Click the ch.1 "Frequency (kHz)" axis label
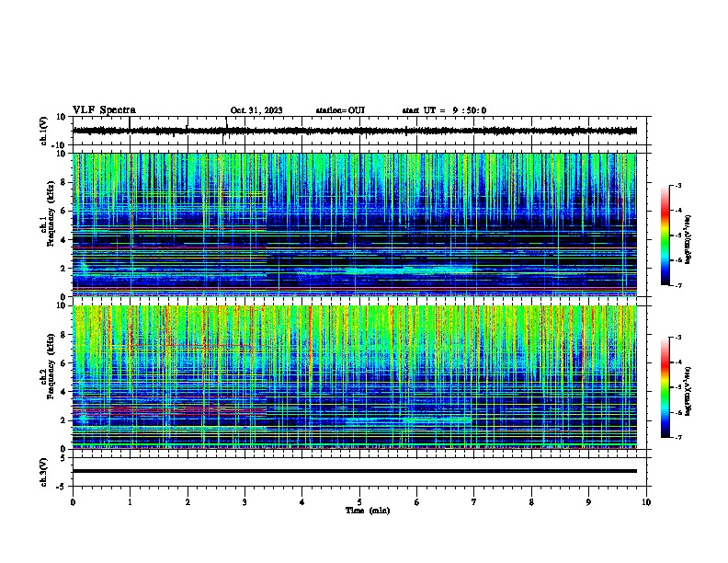Screen dimensions: 728x563 [51, 213]
